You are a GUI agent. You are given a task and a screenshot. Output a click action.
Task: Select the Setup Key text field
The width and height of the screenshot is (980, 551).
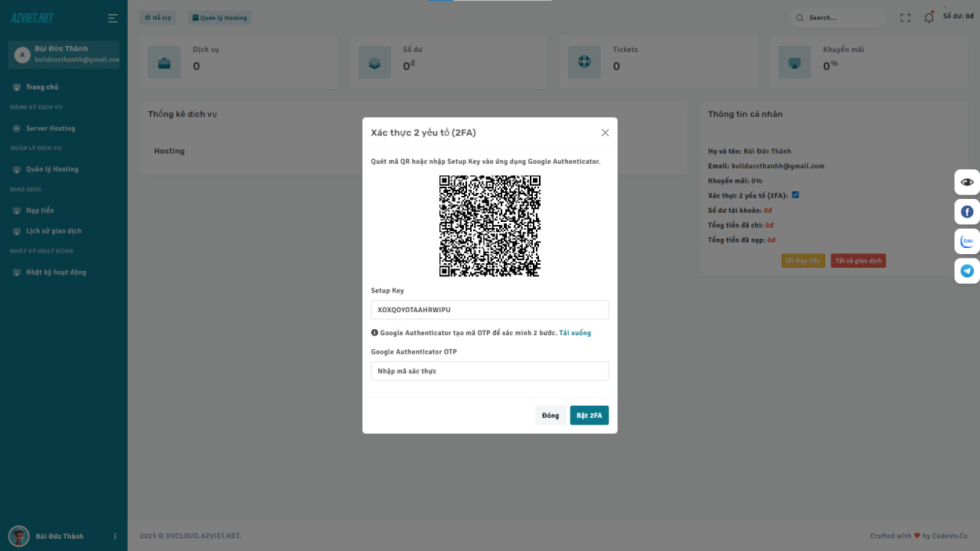click(x=489, y=310)
